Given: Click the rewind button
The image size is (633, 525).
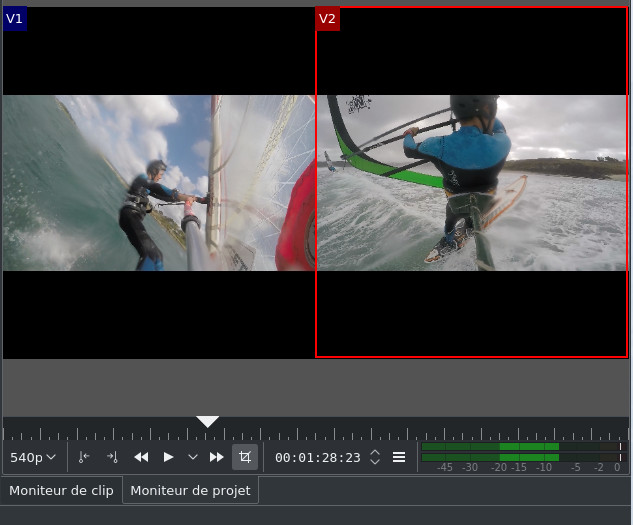Looking at the screenshot, I should click(141, 457).
